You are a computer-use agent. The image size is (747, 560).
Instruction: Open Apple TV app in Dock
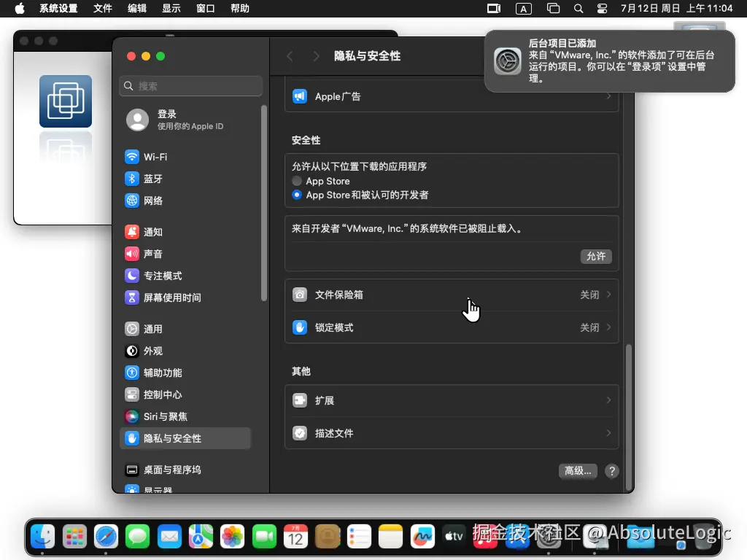pos(454,537)
